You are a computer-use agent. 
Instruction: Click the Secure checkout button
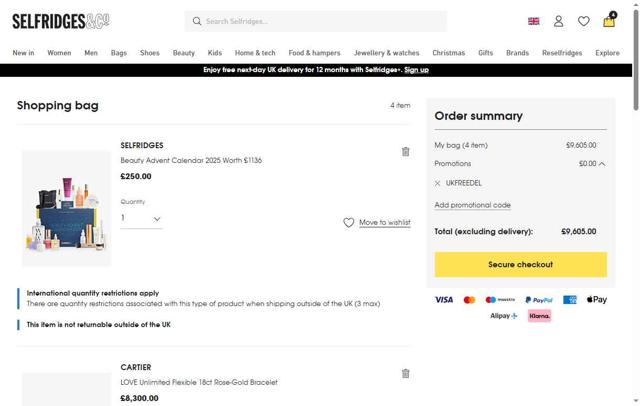[520, 265]
